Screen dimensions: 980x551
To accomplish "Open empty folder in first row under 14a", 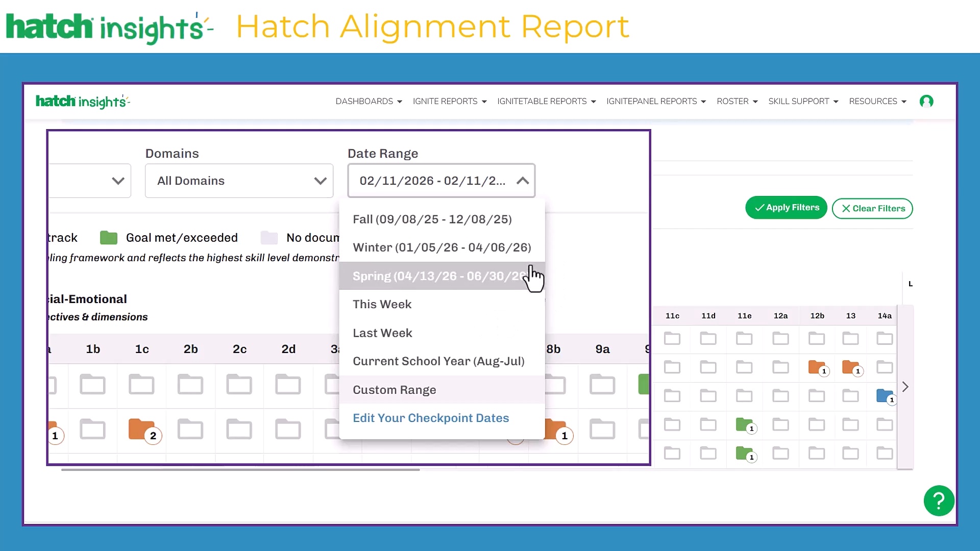I will pos(885,338).
